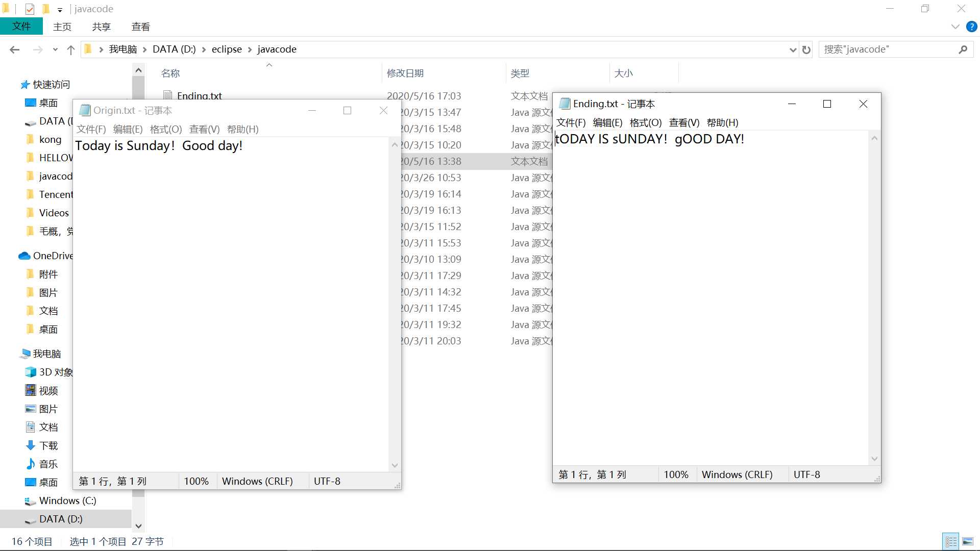Open recent locations dropdown arrow

[x=55, y=49]
